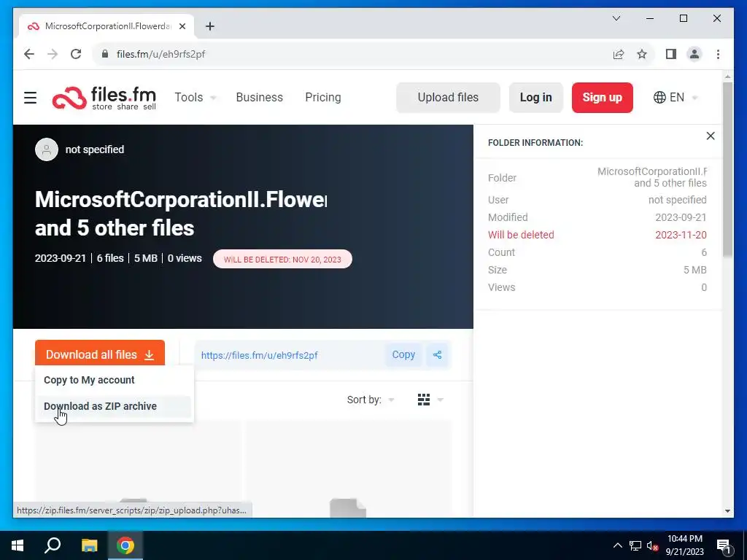This screenshot has width=747, height=560.
Task: Click the scrollbar down arrow
Action: click(x=727, y=511)
